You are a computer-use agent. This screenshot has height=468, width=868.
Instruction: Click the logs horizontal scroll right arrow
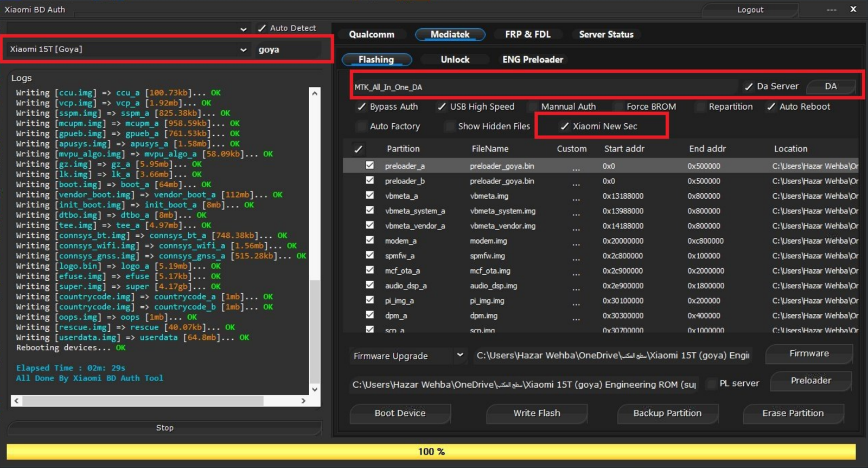tap(303, 401)
